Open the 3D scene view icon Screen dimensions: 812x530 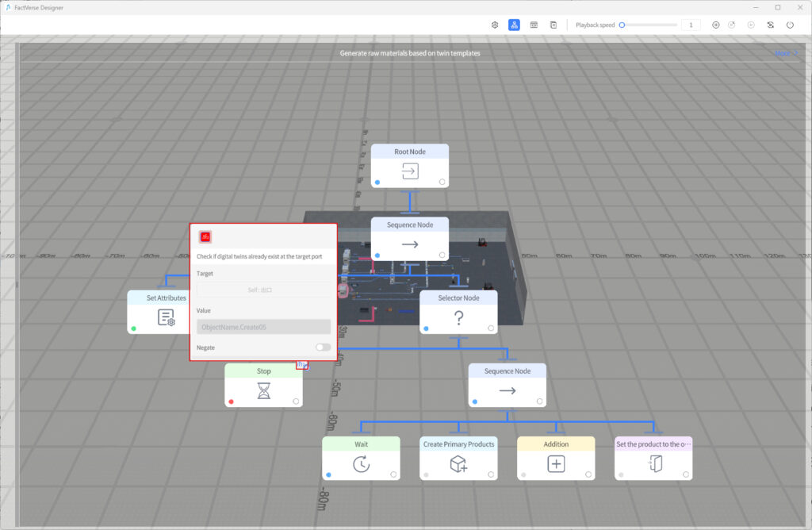(x=495, y=25)
